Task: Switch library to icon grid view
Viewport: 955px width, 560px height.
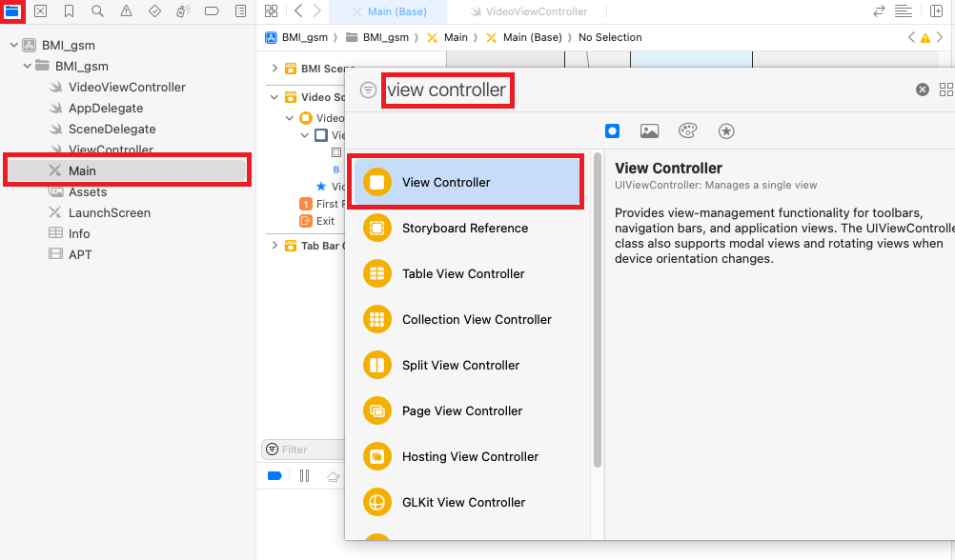Action: (x=945, y=90)
